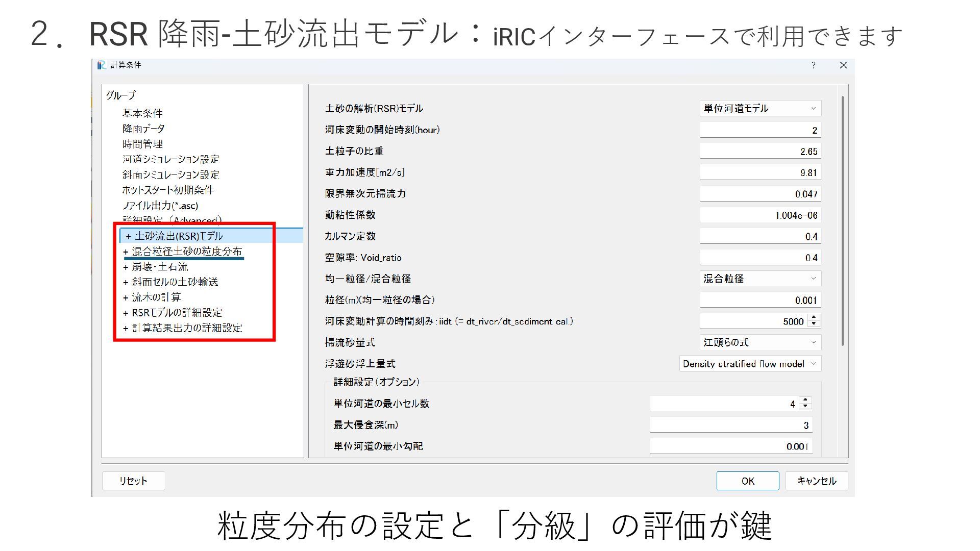This screenshot has height=551, width=980.
Task: Click the 限界無次元掃流力 input field
Action: pyautogui.click(x=760, y=194)
